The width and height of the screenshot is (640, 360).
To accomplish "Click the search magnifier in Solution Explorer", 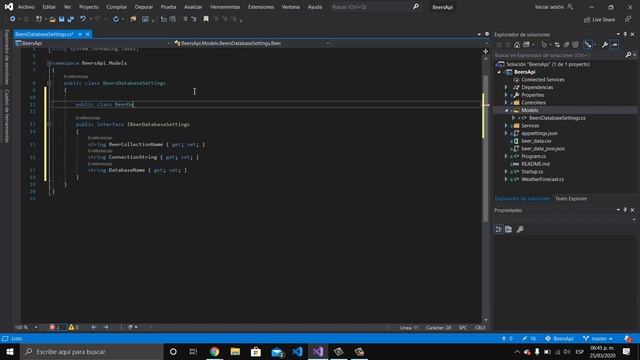I will (629, 55).
